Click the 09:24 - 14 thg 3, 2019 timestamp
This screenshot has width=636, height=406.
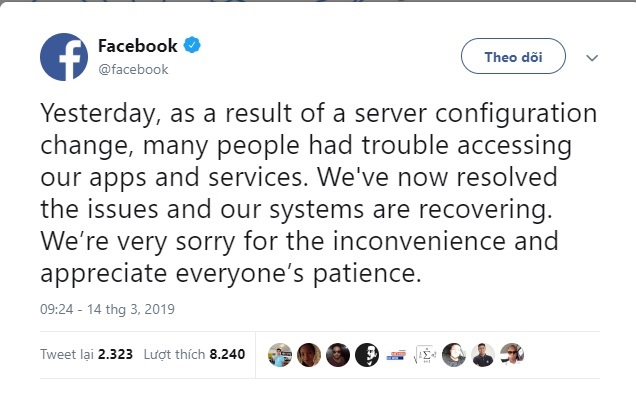[x=108, y=310]
